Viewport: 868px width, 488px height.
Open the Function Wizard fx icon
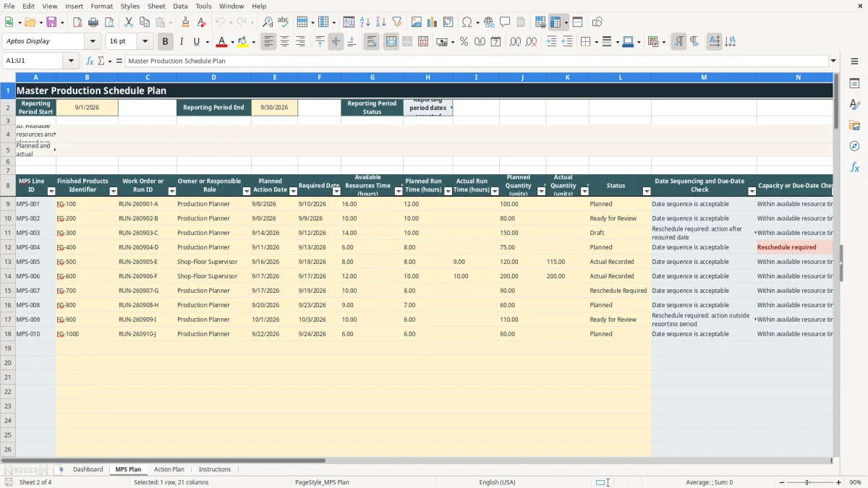click(90, 61)
